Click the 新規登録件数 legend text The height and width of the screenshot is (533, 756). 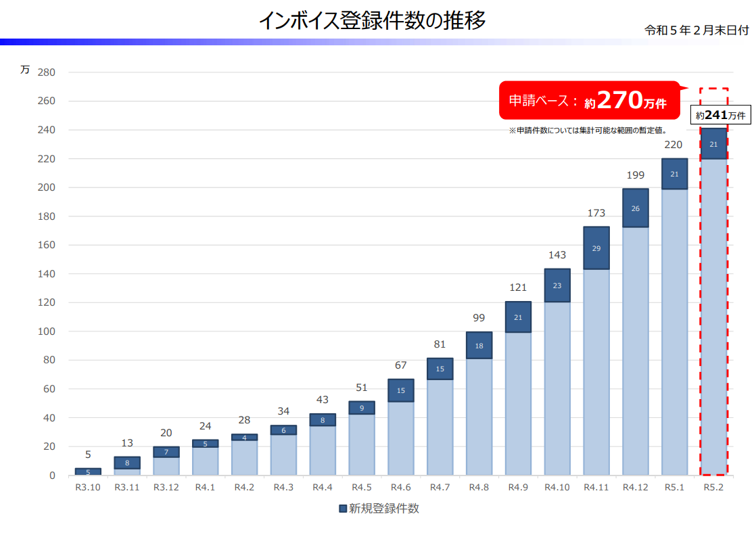(x=383, y=509)
